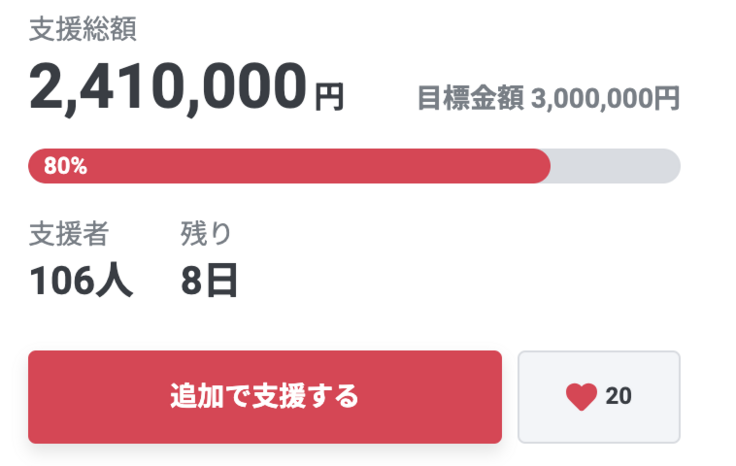Viewport: 736px width, 466px height.
Task: Select the 3,000,000円 goal amount
Action: (x=606, y=99)
